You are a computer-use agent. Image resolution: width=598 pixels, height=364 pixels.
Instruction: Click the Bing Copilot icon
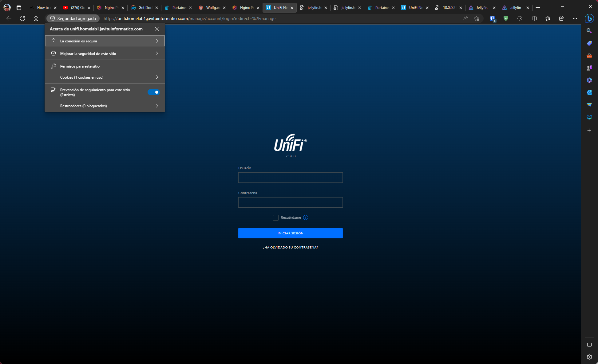pyautogui.click(x=589, y=18)
